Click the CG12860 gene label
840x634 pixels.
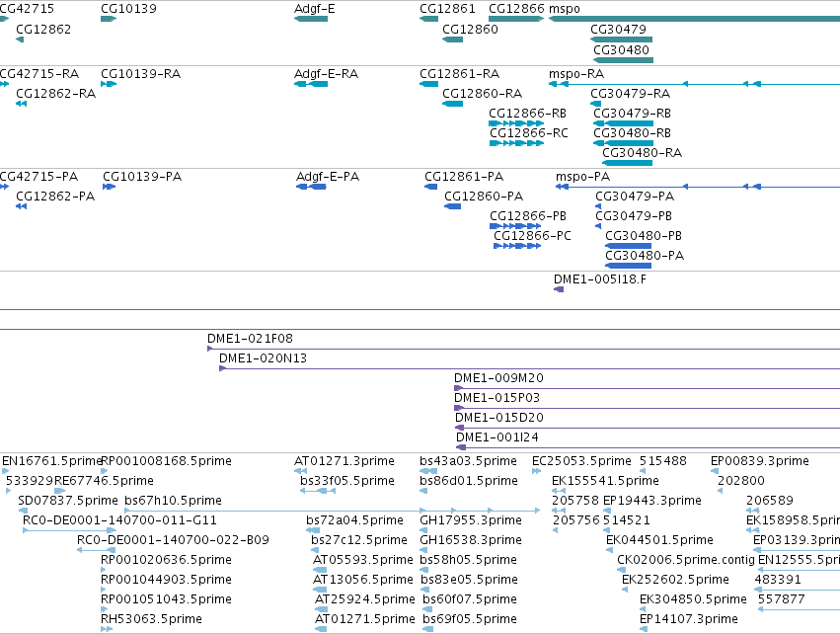pyautogui.click(x=470, y=29)
